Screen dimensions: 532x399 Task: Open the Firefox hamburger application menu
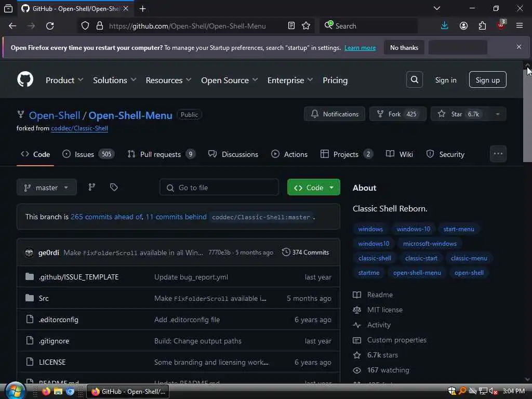(520, 26)
